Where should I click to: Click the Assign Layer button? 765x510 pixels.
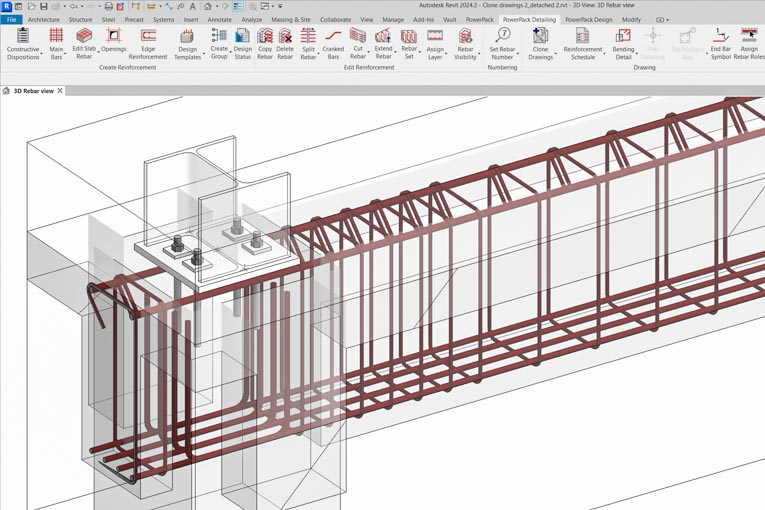(x=435, y=44)
